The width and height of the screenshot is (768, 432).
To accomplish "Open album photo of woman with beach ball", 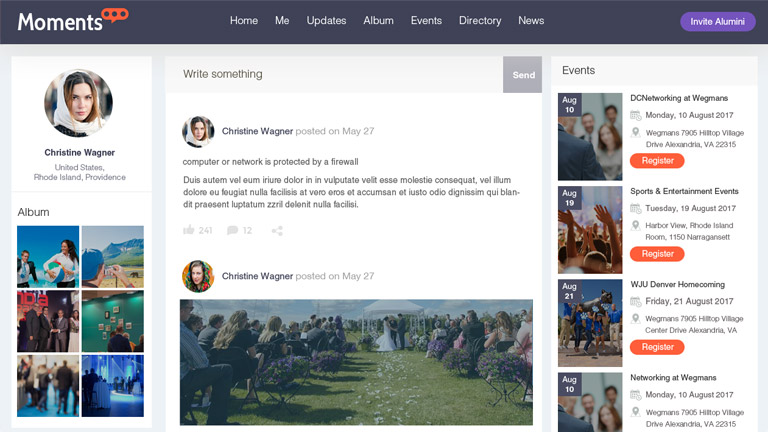I will tap(48, 257).
